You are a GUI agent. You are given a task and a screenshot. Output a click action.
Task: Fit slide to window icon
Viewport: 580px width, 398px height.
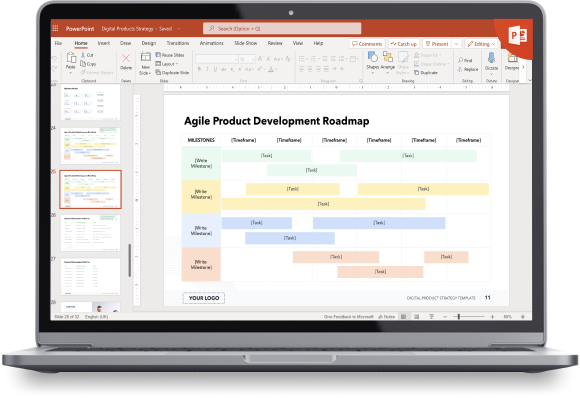(523, 317)
